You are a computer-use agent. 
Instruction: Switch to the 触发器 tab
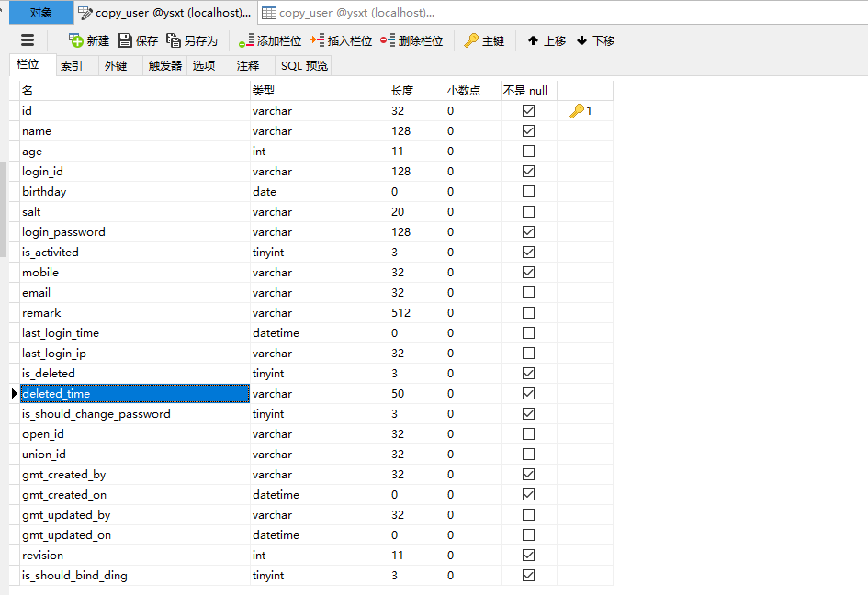coord(165,66)
